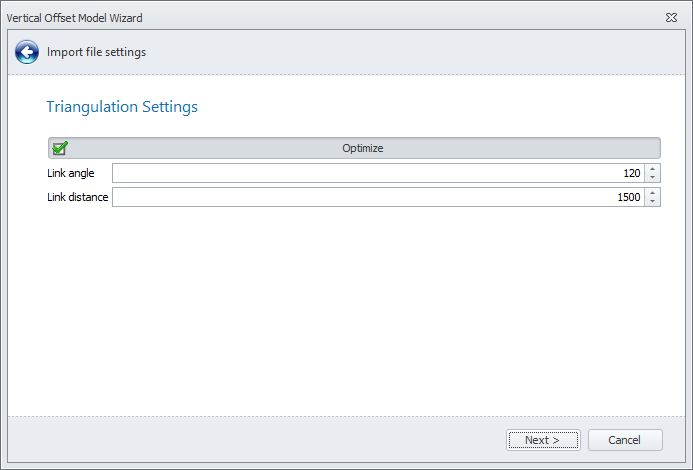Click into the Link distance input field
The width and height of the screenshot is (693, 470).
click(370, 197)
